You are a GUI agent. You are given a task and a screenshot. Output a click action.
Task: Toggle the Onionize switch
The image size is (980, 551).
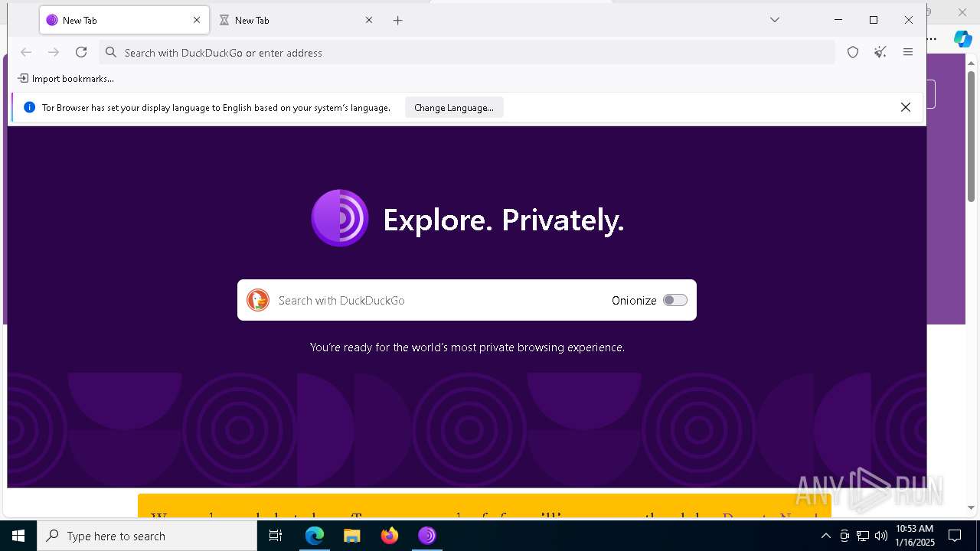[x=675, y=300]
